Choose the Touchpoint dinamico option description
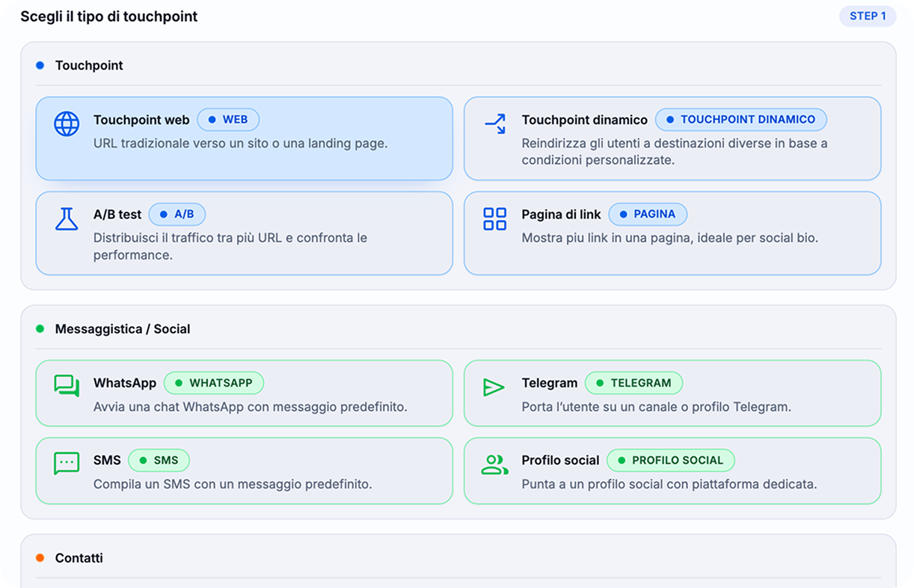914x588 pixels. click(x=674, y=151)
